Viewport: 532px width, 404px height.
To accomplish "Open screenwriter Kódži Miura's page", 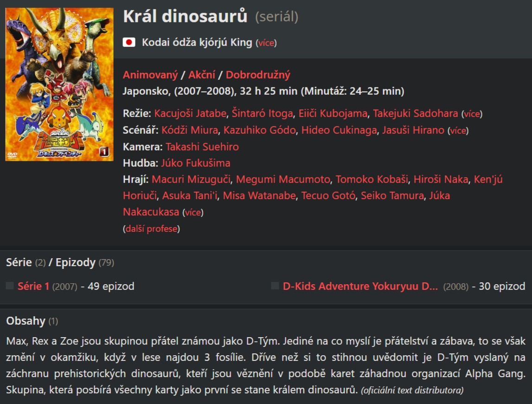I will point(190,130).
